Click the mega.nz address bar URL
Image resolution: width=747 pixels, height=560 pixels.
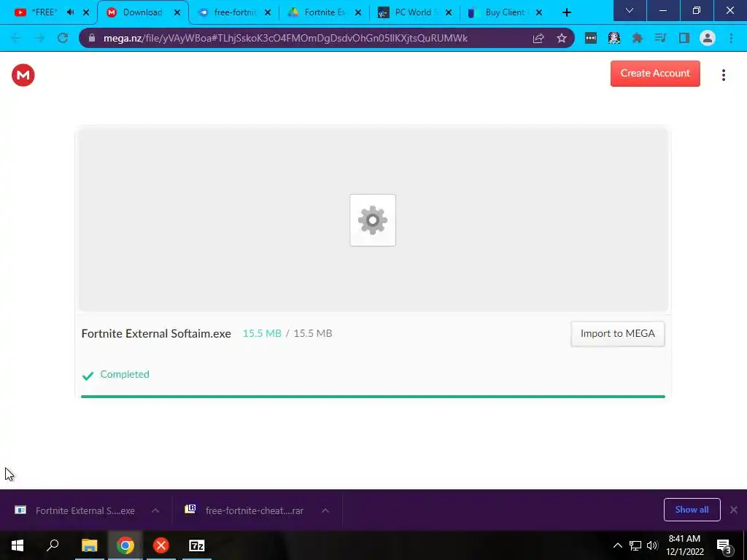285,38
